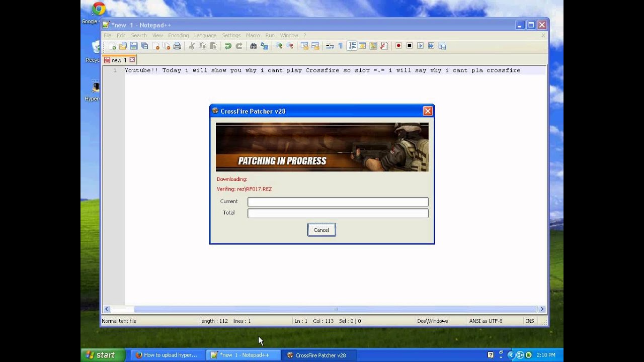
Task: Cut selection using scissors icon
Action: tap(192, 46)
